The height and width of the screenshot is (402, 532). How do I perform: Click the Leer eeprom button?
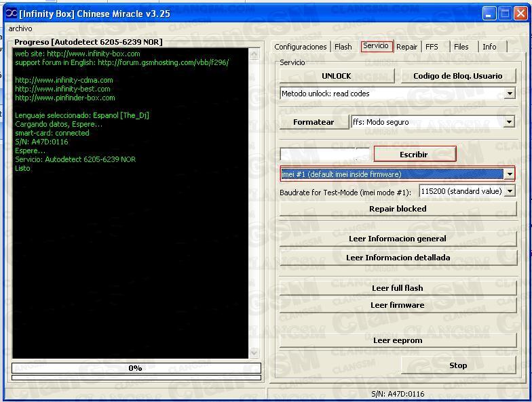tap(398, 340)
